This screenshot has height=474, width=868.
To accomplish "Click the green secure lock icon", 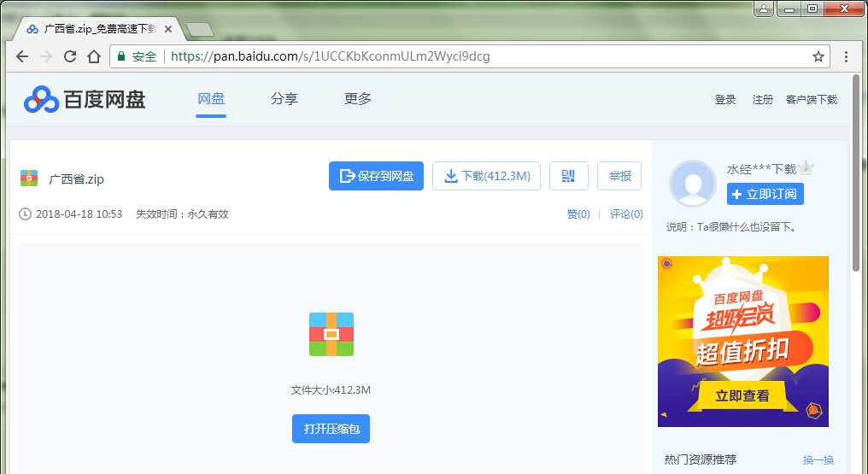I will point(121,56).
